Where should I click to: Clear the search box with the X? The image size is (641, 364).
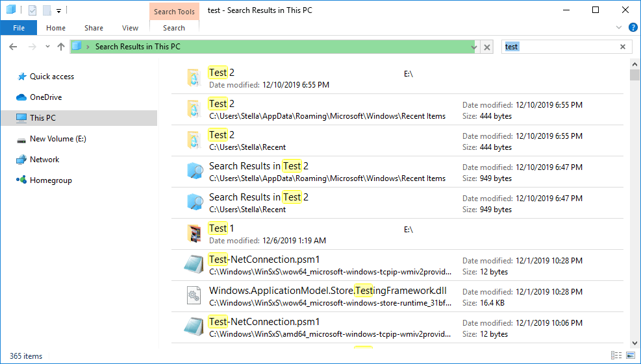coord(623,47)
